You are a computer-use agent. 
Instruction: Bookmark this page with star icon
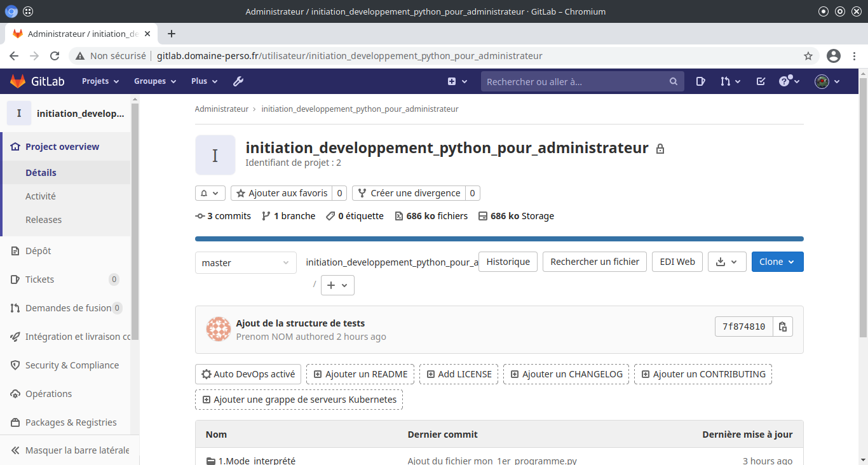[x=808, y=56]
